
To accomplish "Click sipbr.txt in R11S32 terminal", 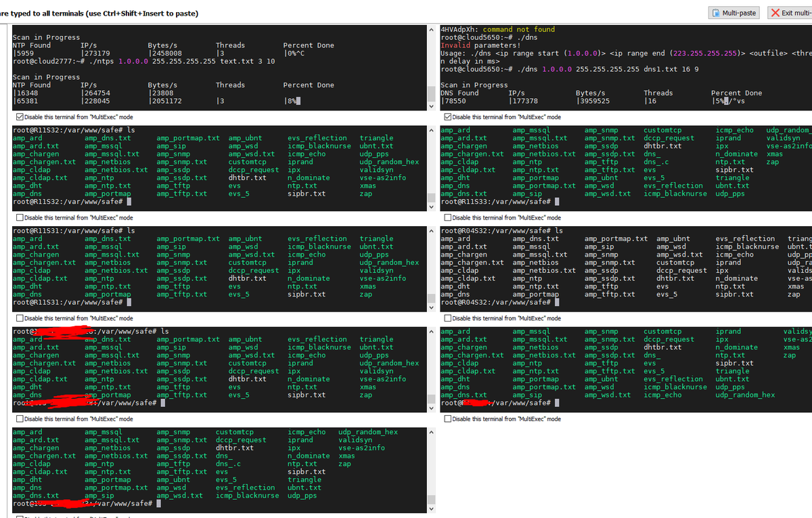I will 307,194.
